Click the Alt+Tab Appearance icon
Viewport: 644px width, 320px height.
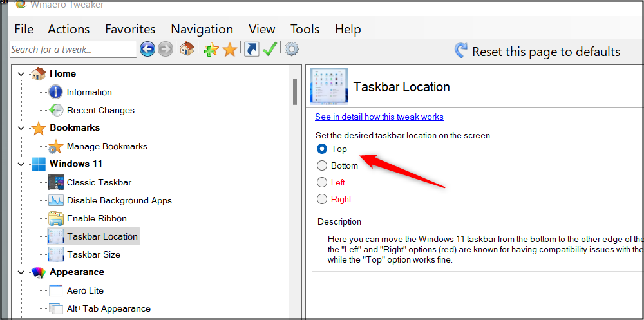tap(56, 308)
